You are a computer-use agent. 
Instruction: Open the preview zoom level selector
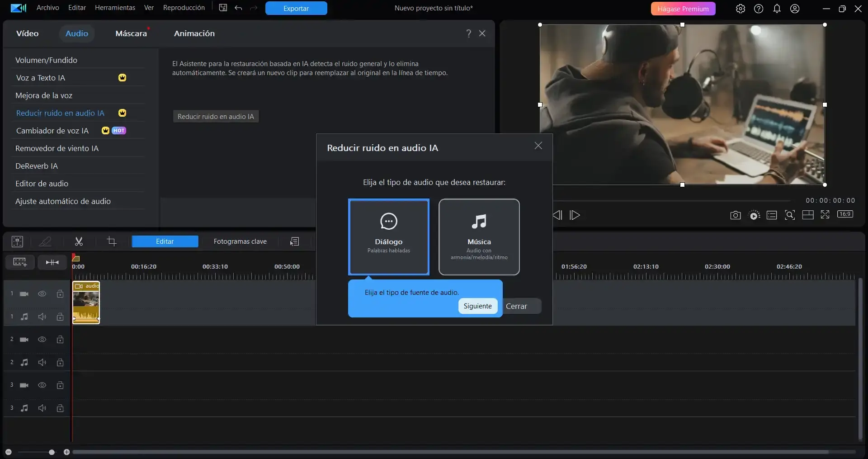[790, 215]
